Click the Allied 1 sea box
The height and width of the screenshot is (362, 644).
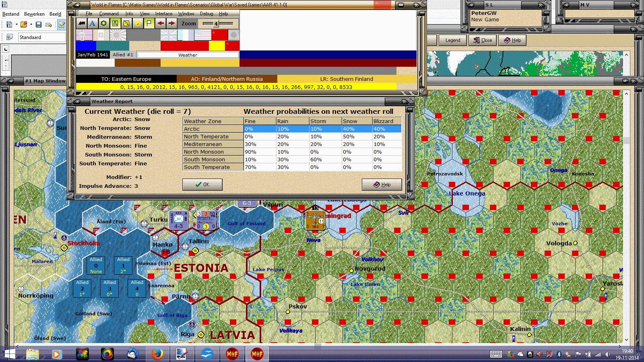[x=123, y=265]
